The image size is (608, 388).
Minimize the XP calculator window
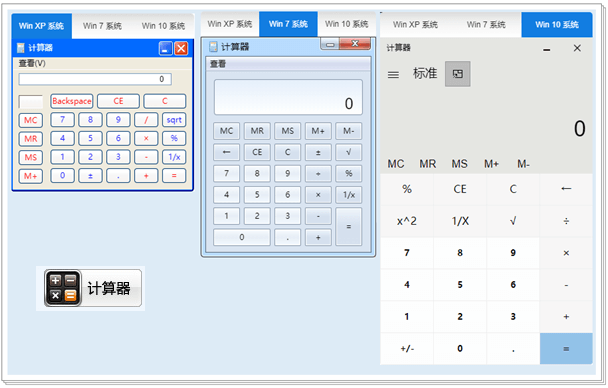pos(166,48)
